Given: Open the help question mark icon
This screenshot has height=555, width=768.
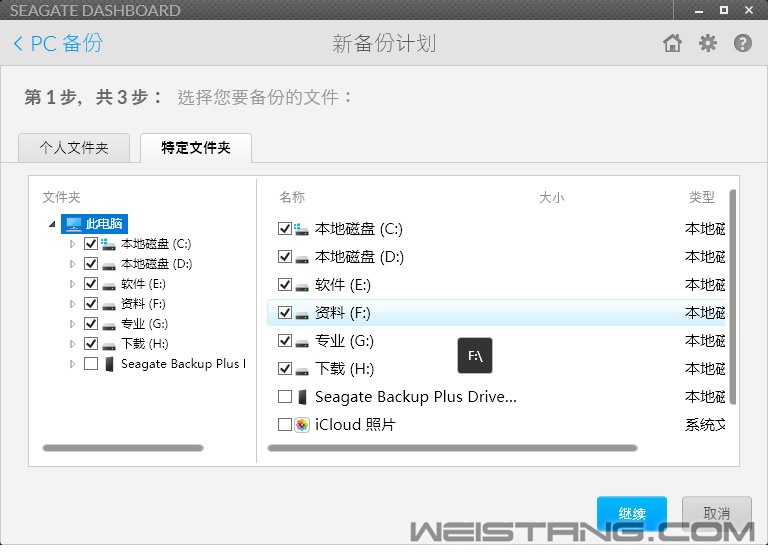Looking at the screenshot, I should coord(743,43).
